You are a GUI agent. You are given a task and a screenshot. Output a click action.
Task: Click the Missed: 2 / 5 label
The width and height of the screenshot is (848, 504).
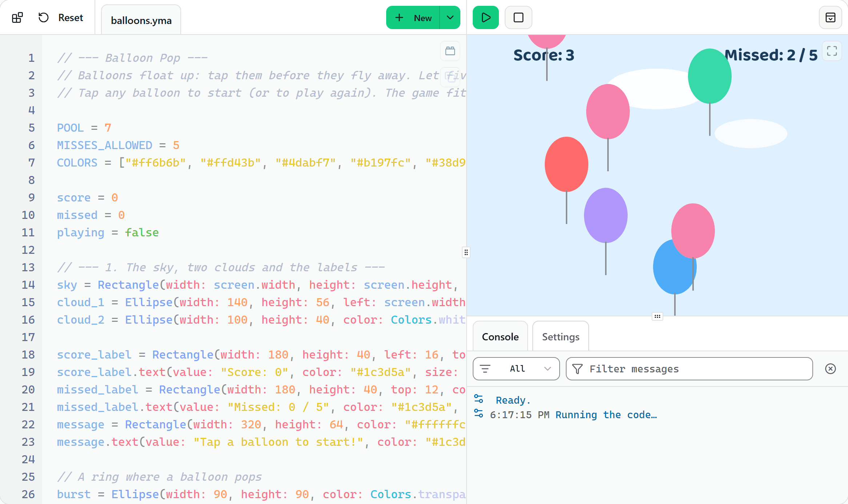pos(771,55)
